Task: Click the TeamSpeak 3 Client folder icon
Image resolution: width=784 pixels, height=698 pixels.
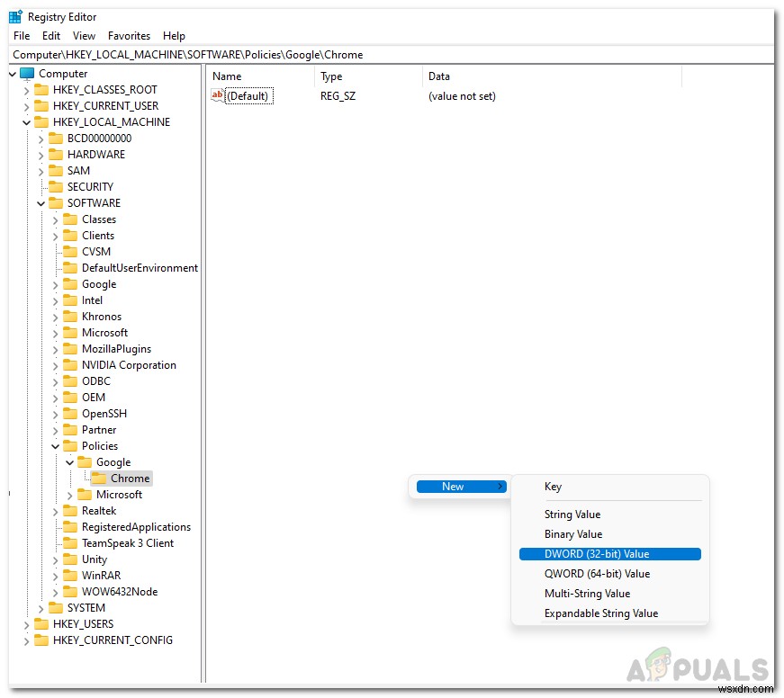Action: click(x=71, y=542)
